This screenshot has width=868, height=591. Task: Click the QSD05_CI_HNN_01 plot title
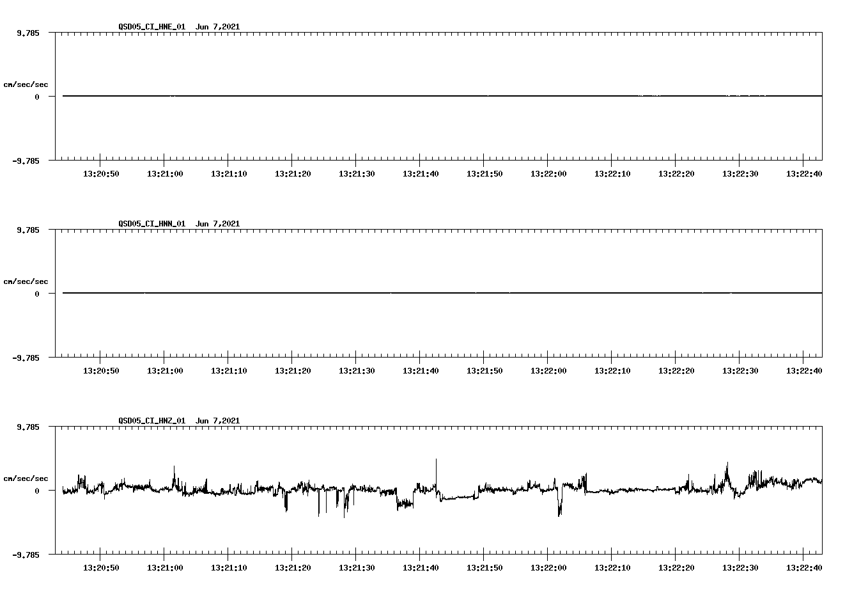click(179, 224)
